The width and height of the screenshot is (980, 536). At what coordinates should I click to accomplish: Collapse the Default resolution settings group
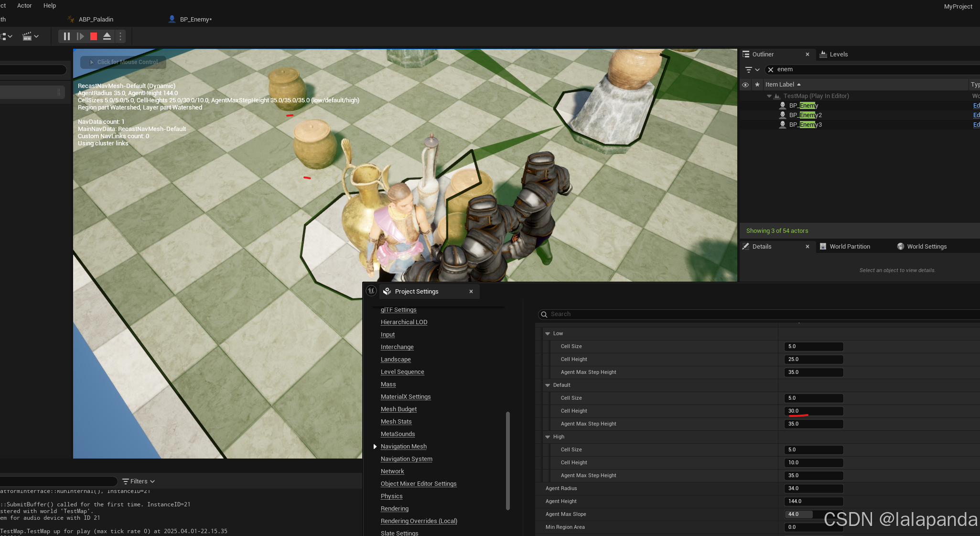click(x=548, y=385)
